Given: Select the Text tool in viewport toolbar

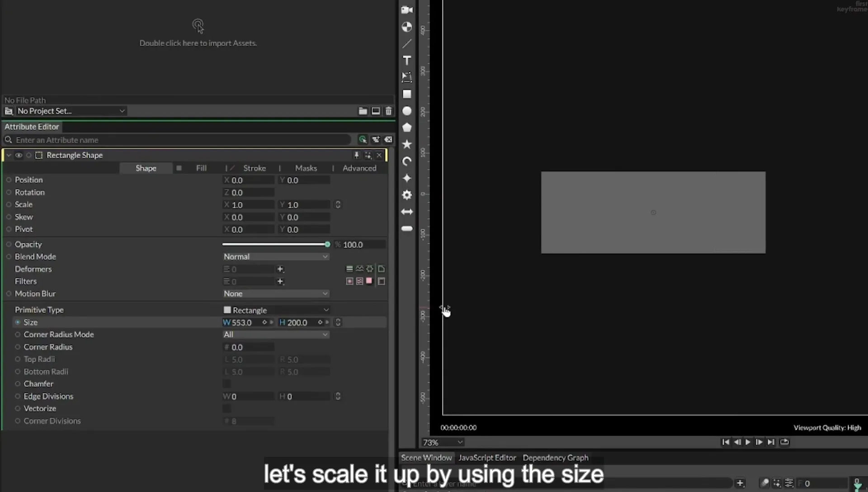Looking at the screenshot, I should [x=407, y=61].
